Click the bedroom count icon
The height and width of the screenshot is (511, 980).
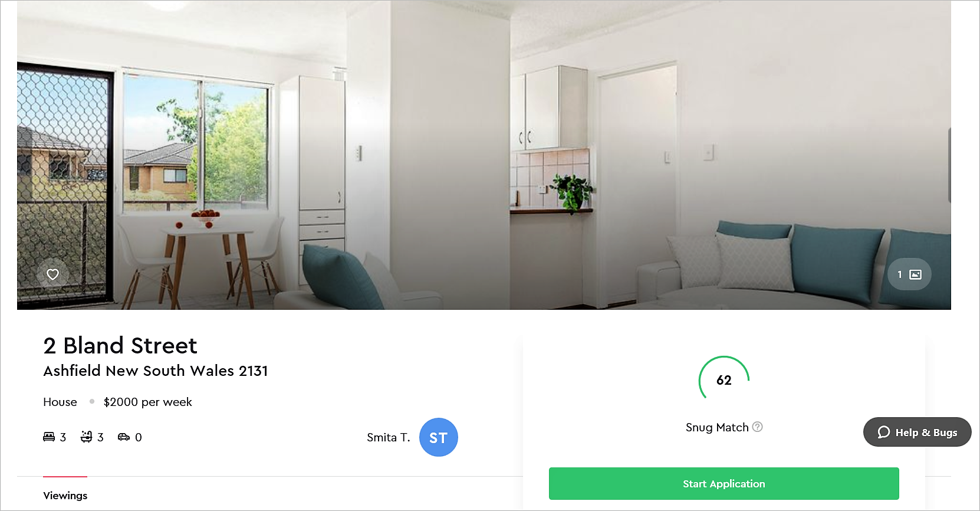coord(49,437)
